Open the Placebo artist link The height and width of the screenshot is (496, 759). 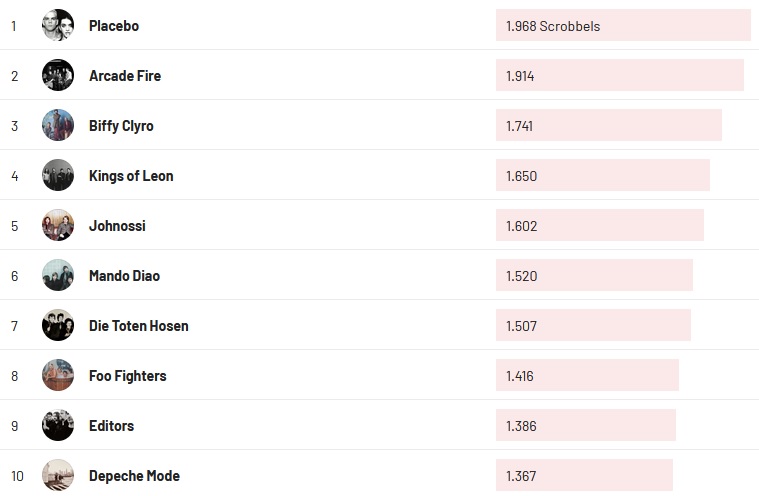114,26
